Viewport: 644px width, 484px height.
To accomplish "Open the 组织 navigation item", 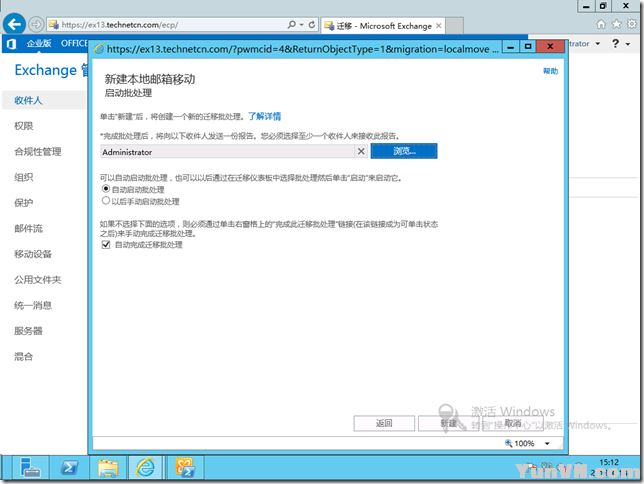I will click(23, 177).
